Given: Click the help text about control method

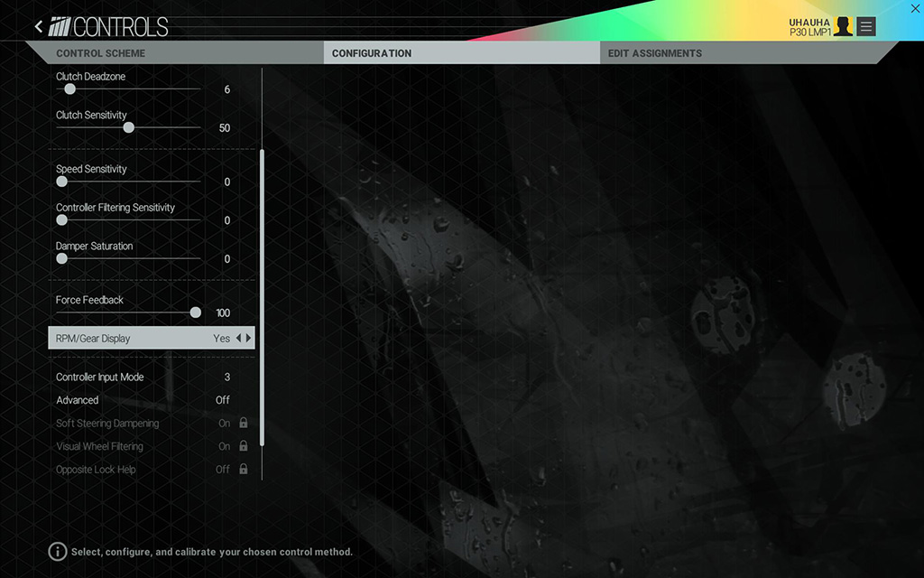Looking at the screenshot, I should [212, 552].
